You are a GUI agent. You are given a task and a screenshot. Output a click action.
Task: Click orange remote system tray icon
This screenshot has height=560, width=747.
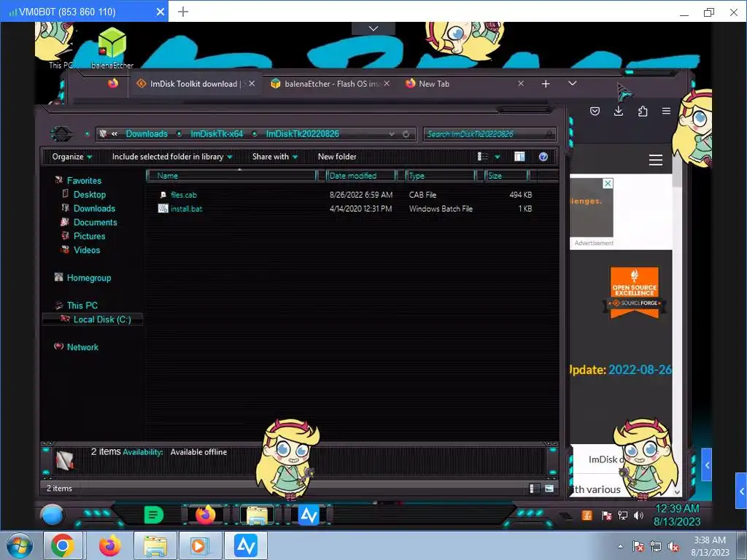[x=587, y=515]
